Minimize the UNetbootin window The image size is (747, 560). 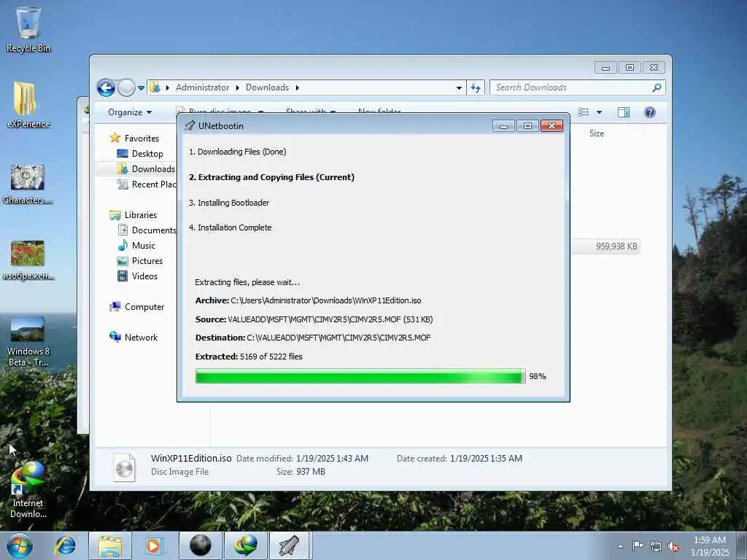tap(503, 125)
